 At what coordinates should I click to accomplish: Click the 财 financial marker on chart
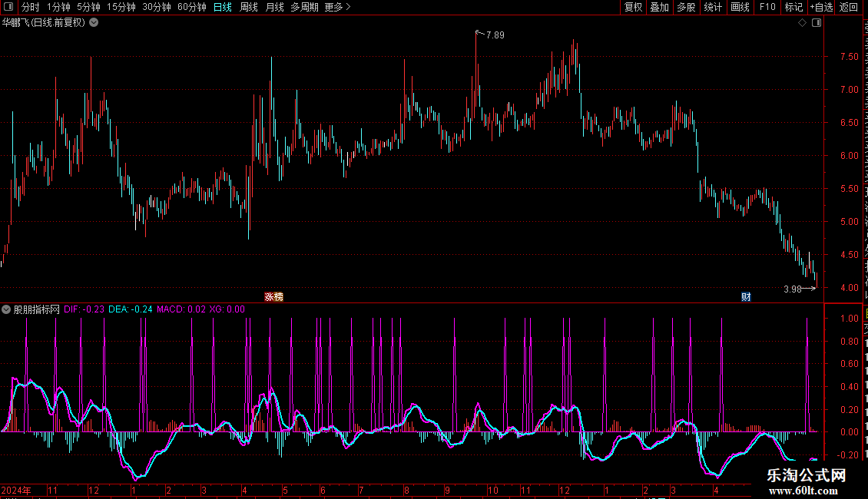[x=746, y=297]
